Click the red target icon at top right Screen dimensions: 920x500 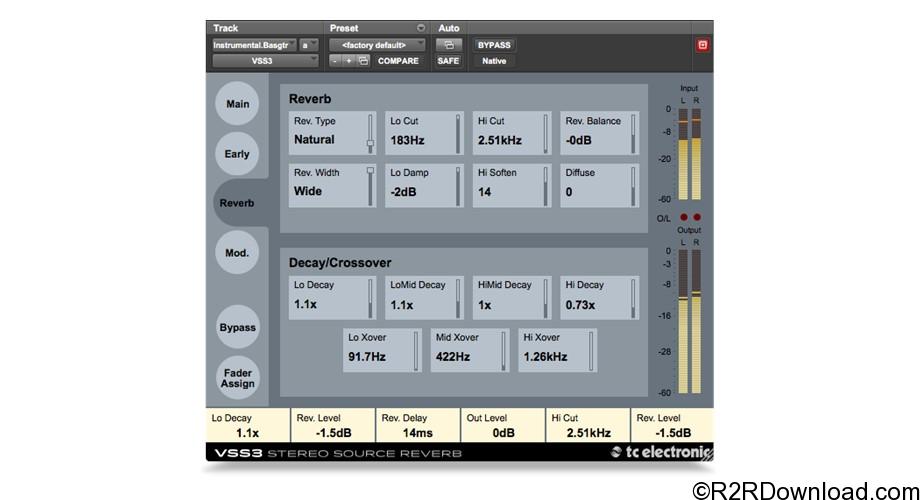[702, 45]
